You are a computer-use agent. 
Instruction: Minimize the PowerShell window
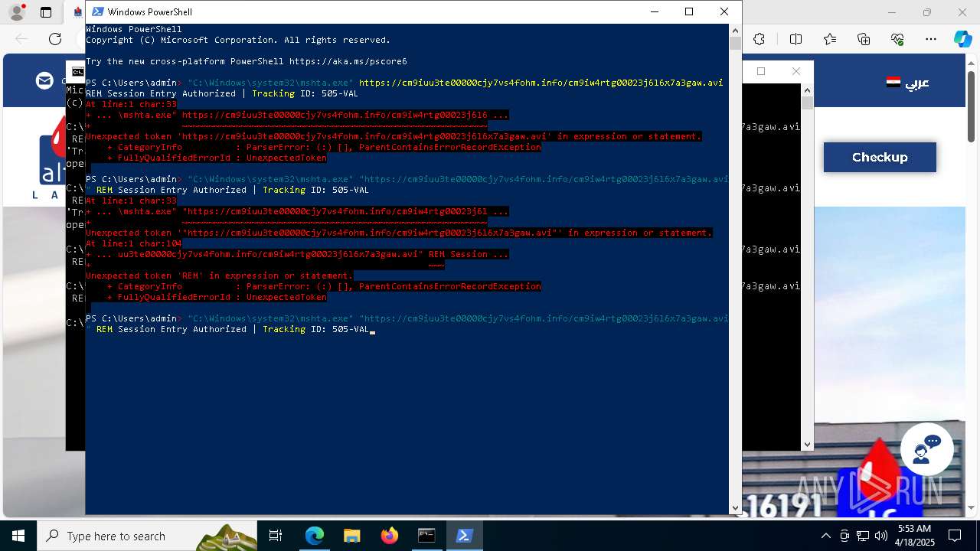[x=654, y=11]
